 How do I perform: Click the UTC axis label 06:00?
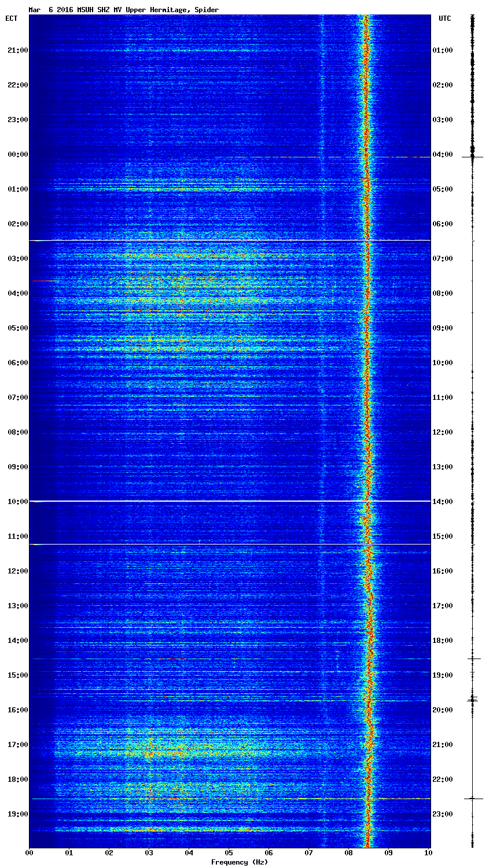[443, 224]
